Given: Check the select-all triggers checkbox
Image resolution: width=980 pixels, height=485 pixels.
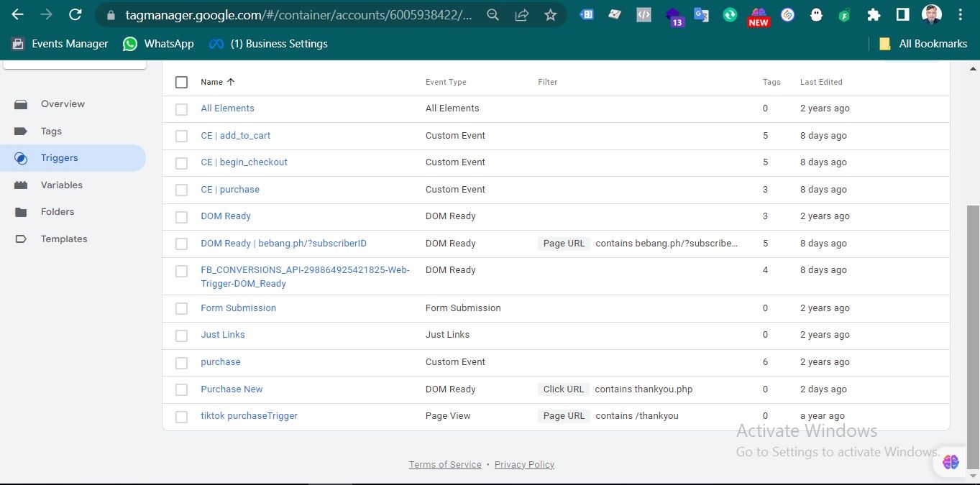Looking at the screenshot, I should click(x=181, y=82).
